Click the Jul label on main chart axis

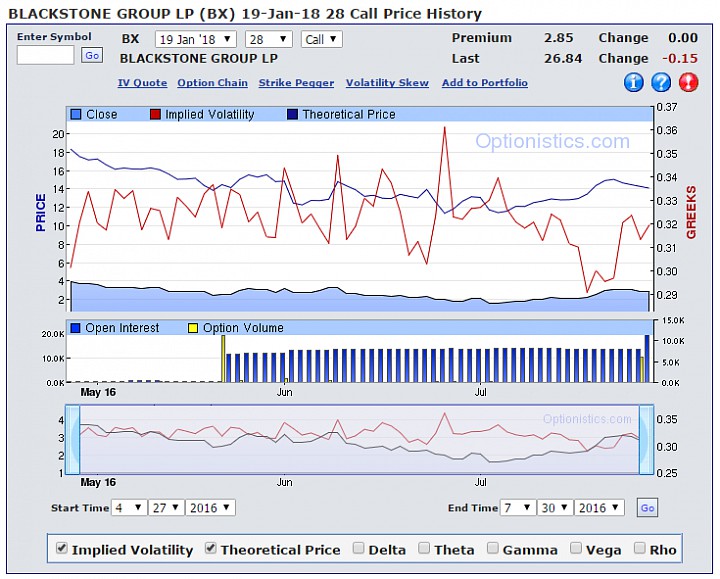[x=481, y=392]
